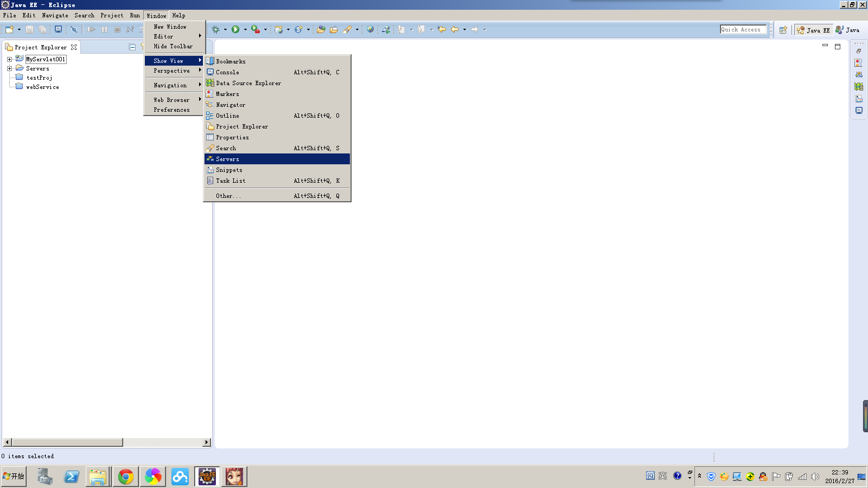
Task: Click the Last Edit Location arrow icon
Action: coord(442,30)
